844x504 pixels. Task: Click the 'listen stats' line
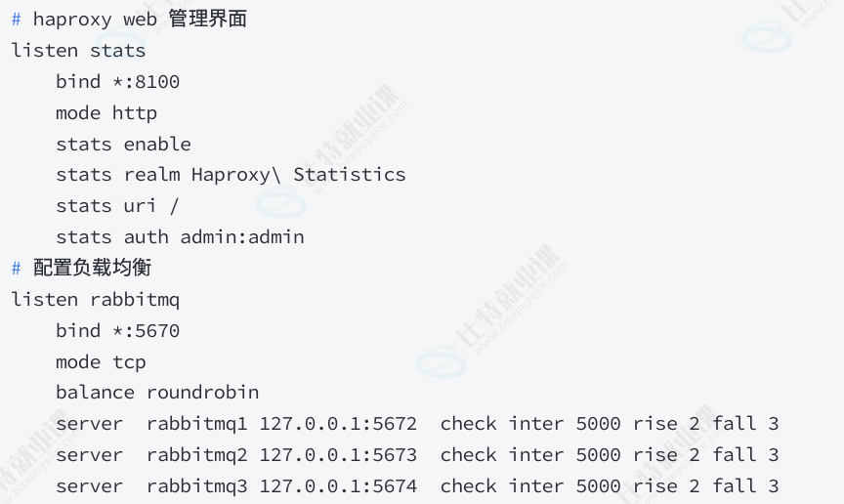tap(78, 51)
